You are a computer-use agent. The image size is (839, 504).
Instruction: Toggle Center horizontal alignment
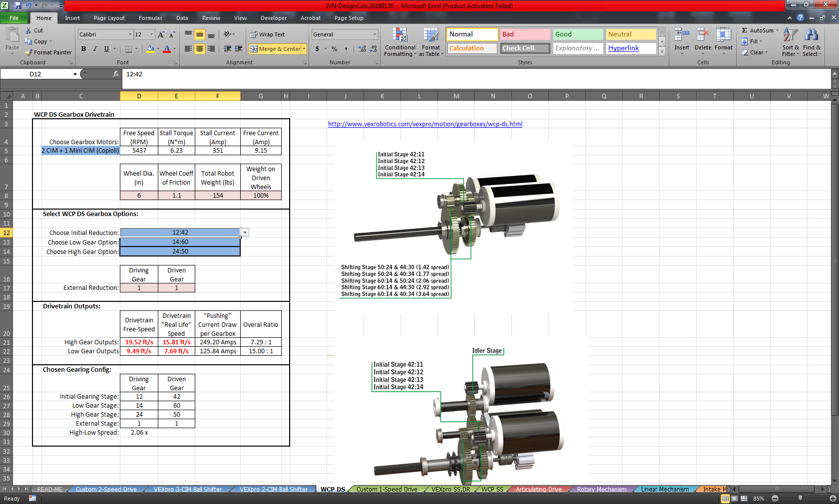200,49
